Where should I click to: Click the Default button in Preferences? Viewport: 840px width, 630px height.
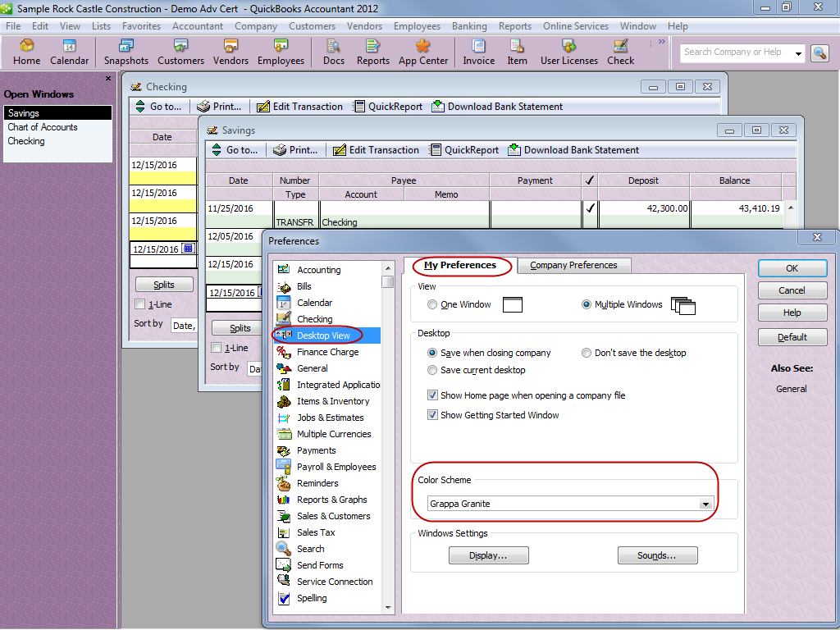[792, 337]
